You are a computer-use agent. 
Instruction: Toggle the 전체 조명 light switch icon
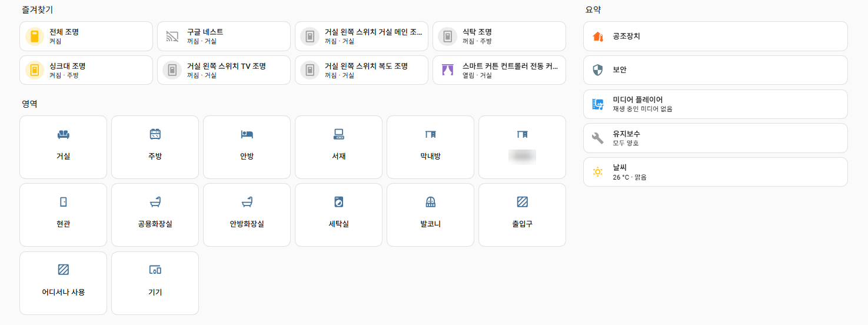point(35,37)
